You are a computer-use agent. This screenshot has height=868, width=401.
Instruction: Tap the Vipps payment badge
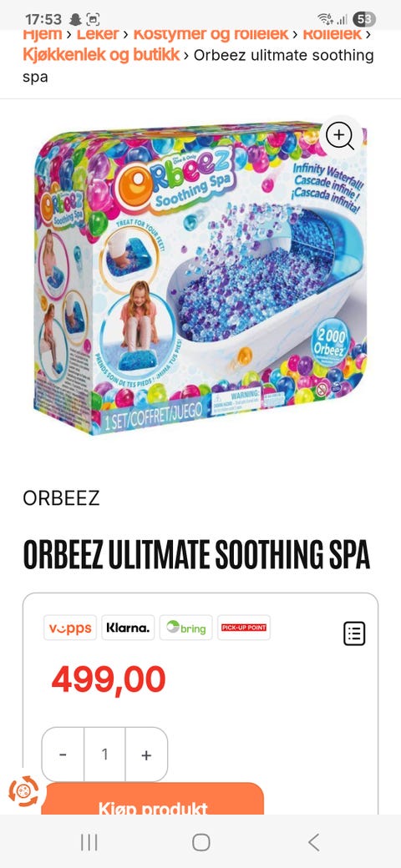coord(70,628)
